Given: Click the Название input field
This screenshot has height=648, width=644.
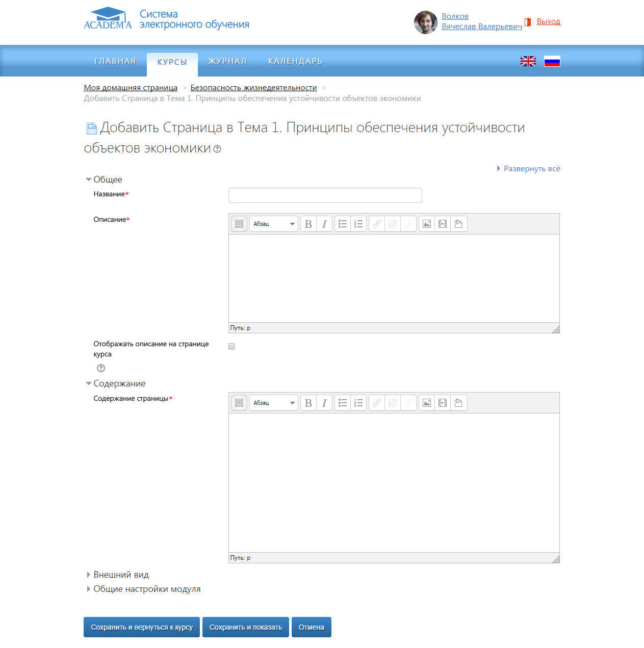Looking at the screenshot, I should tap(325, 195).
